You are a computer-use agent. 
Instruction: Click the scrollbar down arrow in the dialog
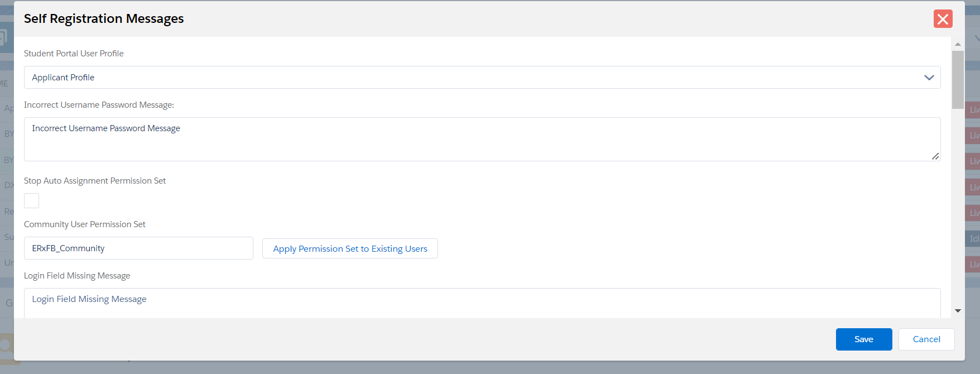click(x=958, y=311)
